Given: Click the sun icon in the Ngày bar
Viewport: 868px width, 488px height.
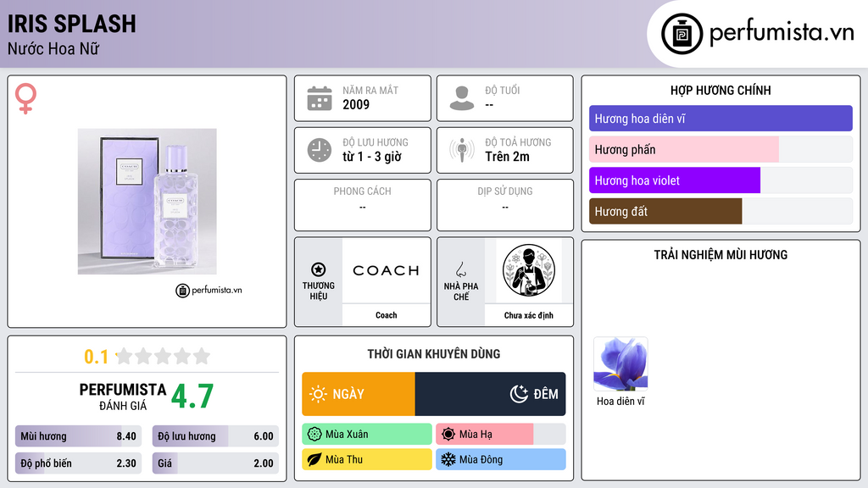Looking at the screenshot, I should (318, 394).
